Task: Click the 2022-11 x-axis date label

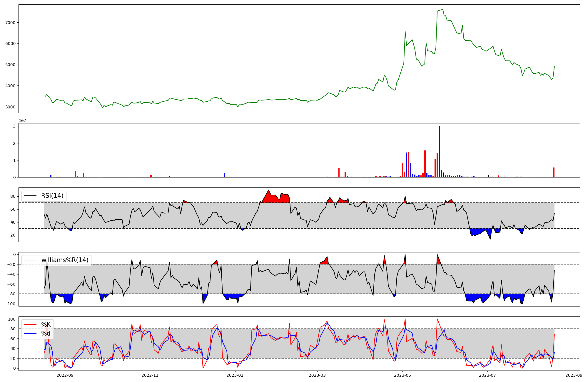Action: pos(150,375)
